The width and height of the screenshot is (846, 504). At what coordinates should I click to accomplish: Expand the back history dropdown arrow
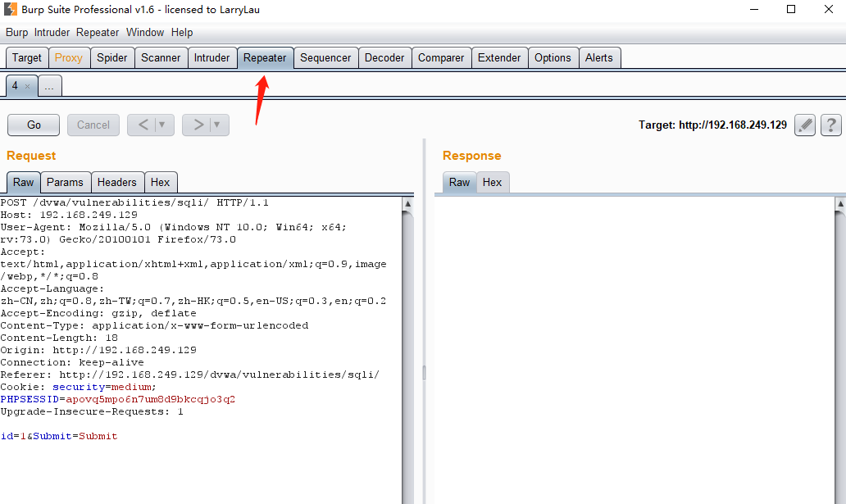pyautogui.click(x=162, y=125)
